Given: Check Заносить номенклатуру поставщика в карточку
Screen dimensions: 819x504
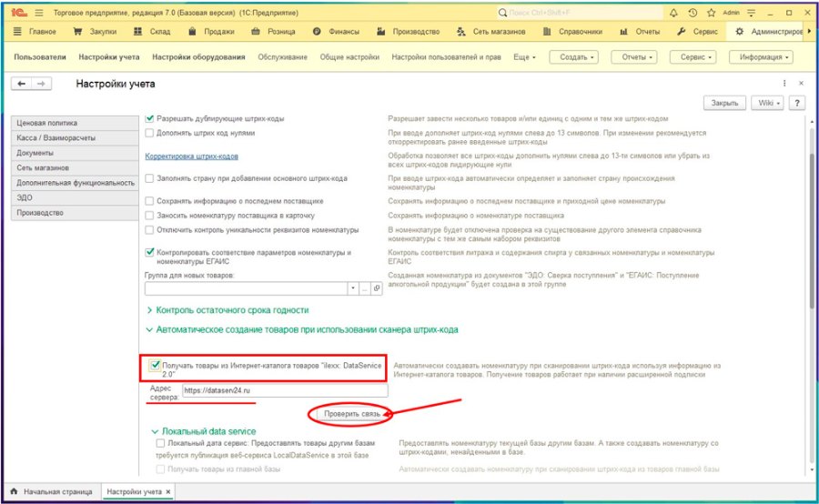Looking at the screenshot, I should click(x=149, y=216).
